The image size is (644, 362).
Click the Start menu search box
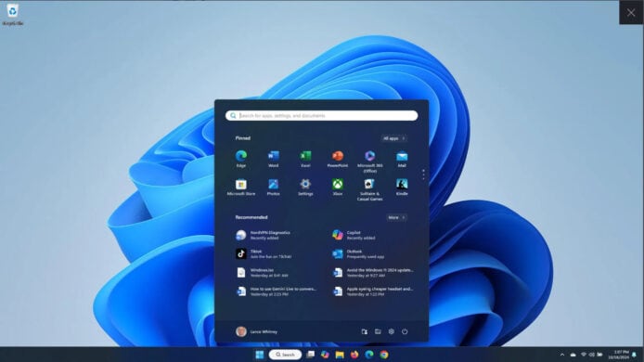point(322,116)
